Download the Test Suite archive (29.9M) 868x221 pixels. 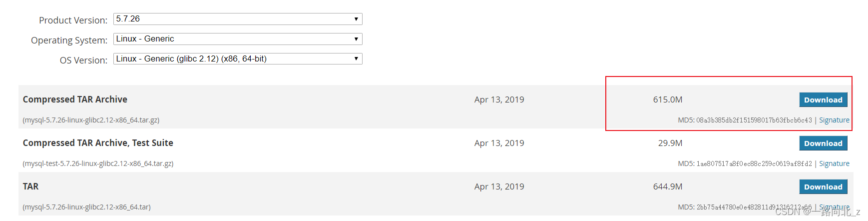(x=823, y=143)
